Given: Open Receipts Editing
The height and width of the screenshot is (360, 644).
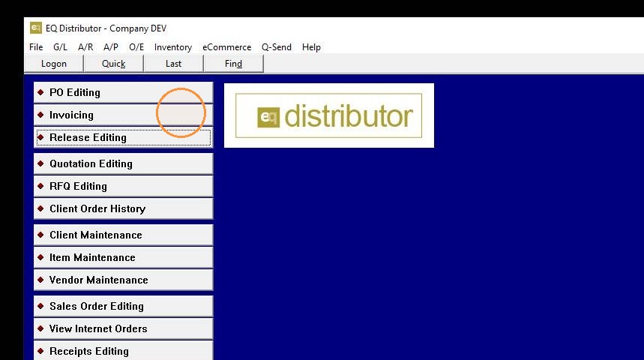Looking at the screenshot, I should tap(124, 350).
